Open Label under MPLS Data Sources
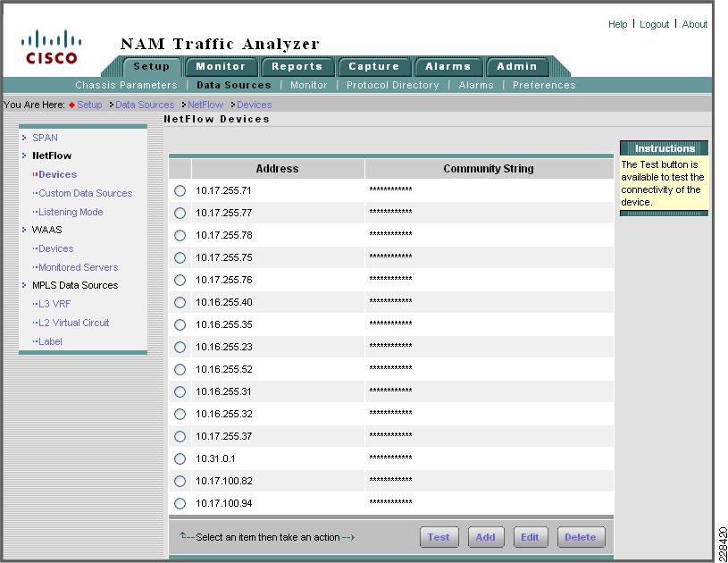The width and height of the screenshot is (728, 563). pyautogui.click(x=50, y=341)
